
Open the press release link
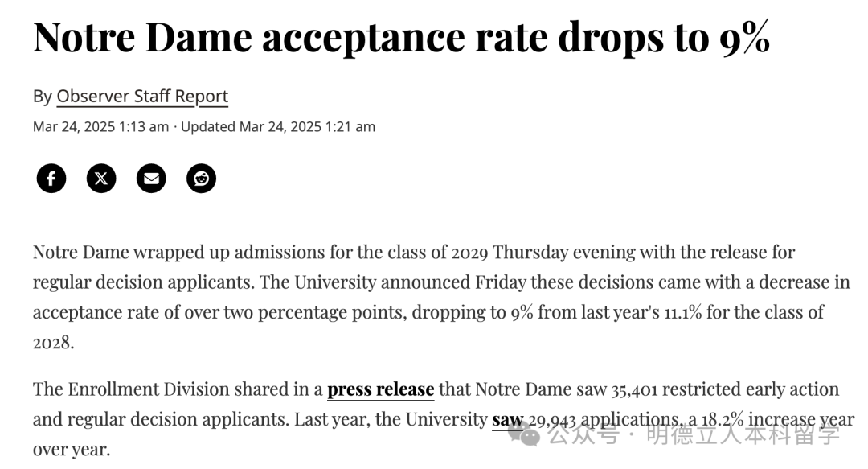point(380,389)
